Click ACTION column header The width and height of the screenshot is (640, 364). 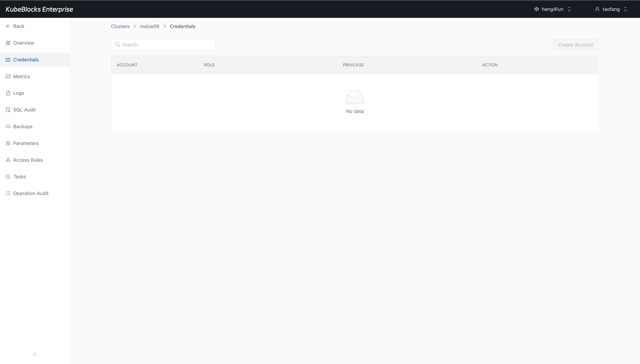(x=490, y=65)
